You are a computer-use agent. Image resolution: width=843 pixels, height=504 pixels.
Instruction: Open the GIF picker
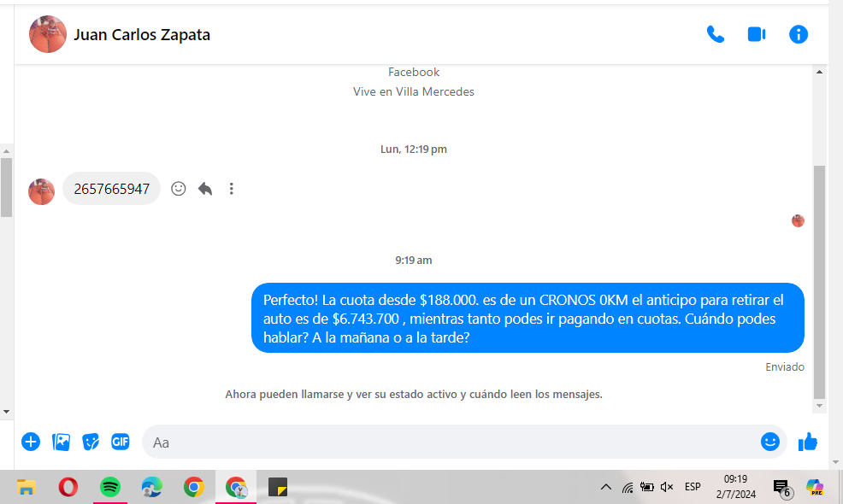tap(120, 442)
